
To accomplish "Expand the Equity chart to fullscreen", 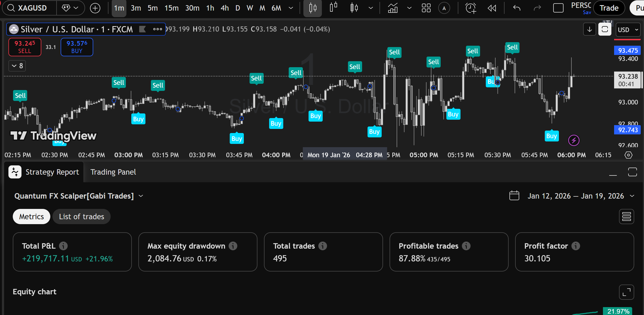I will (x=627, y=292).
